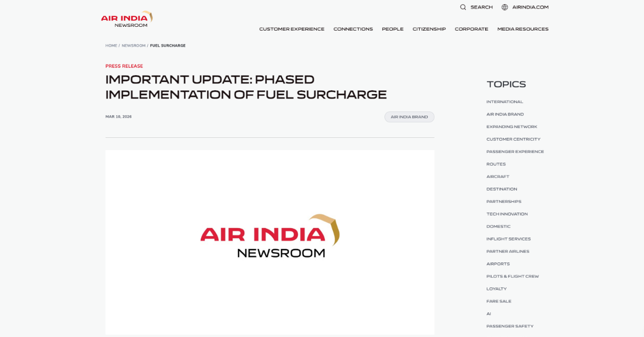Click the Air India Brand tag button

(409, 117)
